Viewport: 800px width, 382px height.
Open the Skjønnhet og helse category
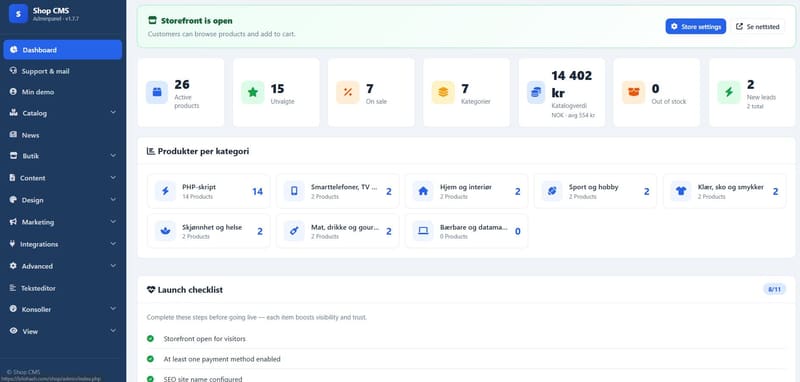coord(209,231)
